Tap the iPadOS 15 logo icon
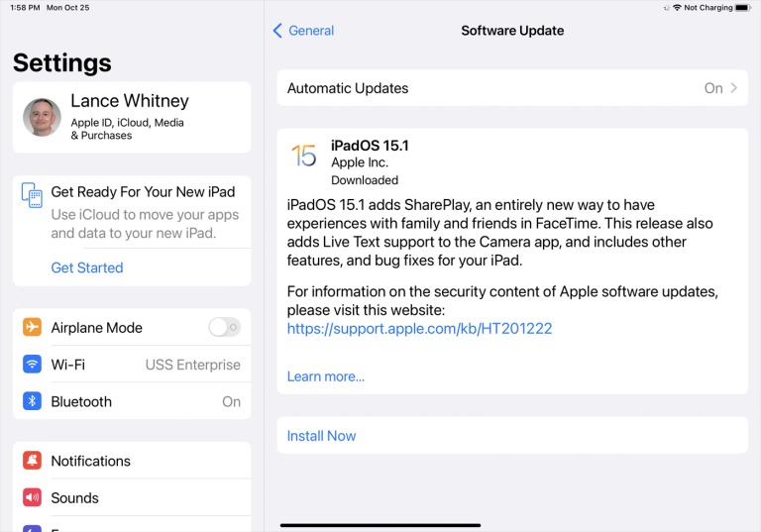This screenshot has width=761, height=532. [x=304, y=156]
